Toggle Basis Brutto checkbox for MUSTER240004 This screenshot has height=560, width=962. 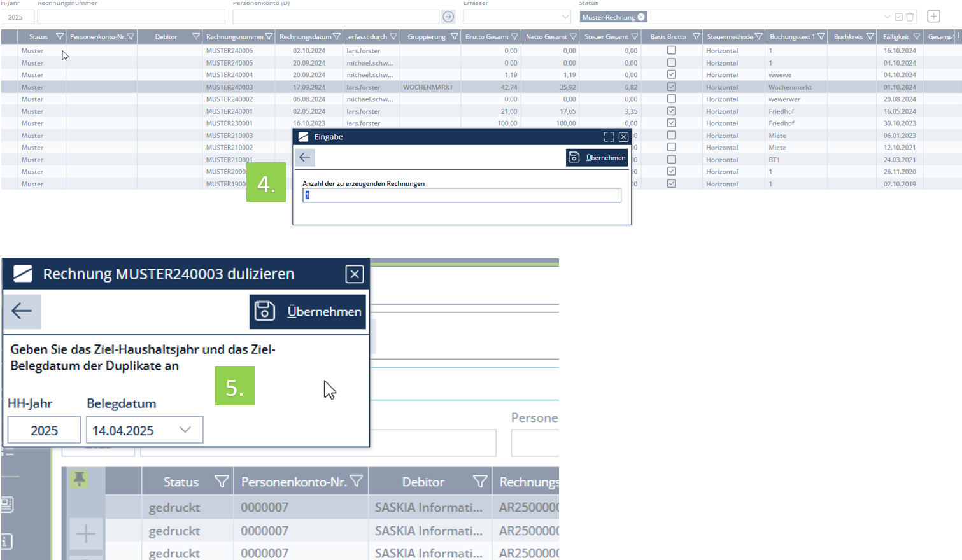[671, 74]
